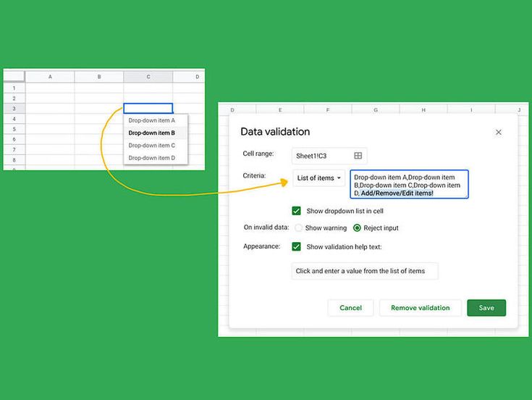Viewport: 532px width, 400px height.
Task: Select column C header
Action: point(148,77)
